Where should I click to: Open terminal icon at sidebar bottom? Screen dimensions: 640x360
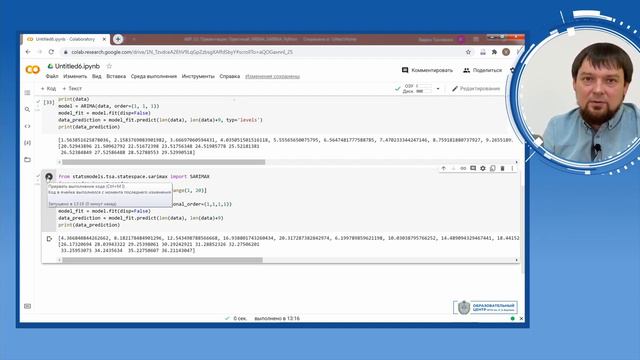[x=27, y=306]
